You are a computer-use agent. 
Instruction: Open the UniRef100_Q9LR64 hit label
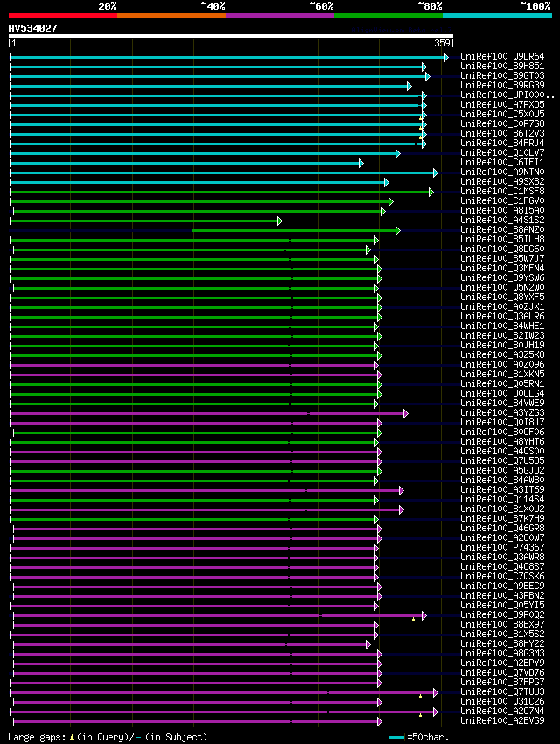click(x=502, y=57)
